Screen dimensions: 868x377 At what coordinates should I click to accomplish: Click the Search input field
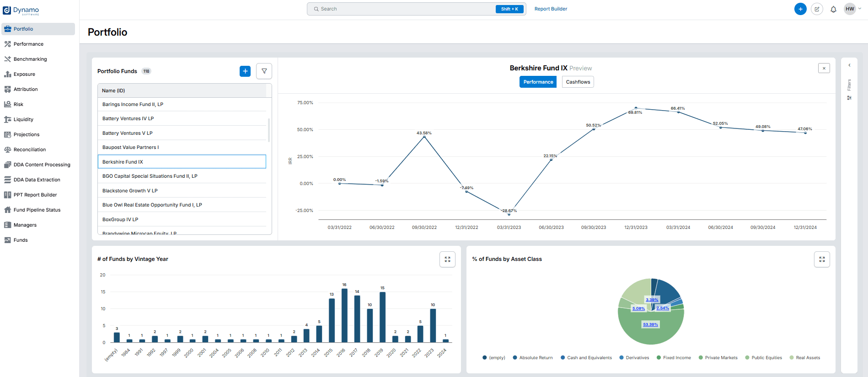[x=402, y=9]
